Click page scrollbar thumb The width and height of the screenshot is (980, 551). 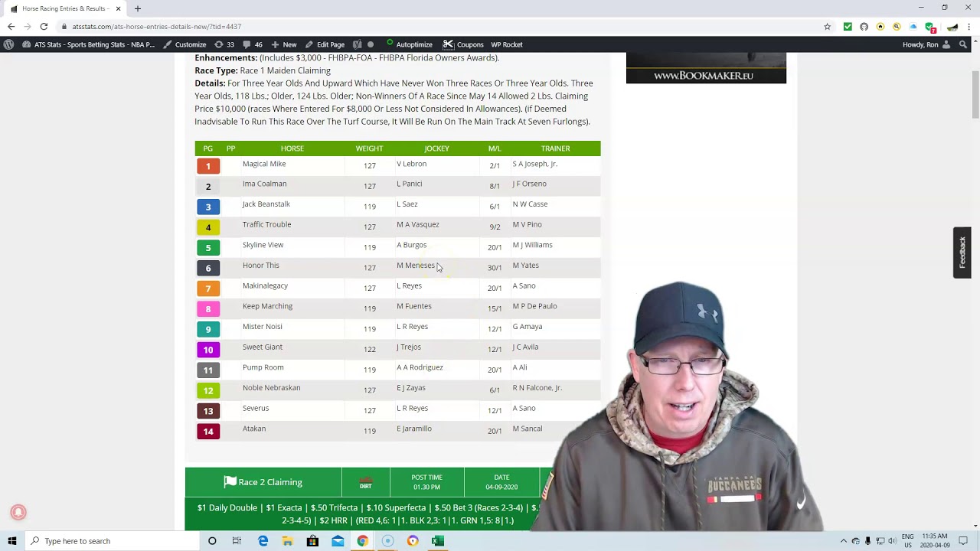975,94
